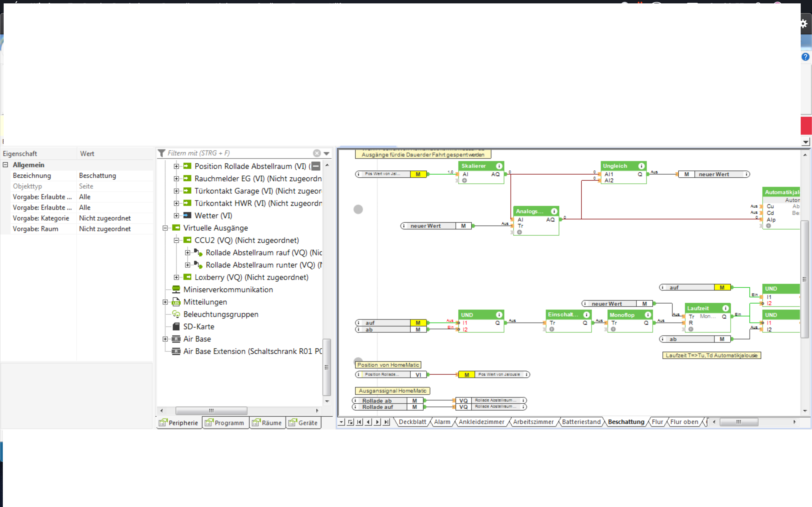Click the Monoflop block info icon

point(648,315)
